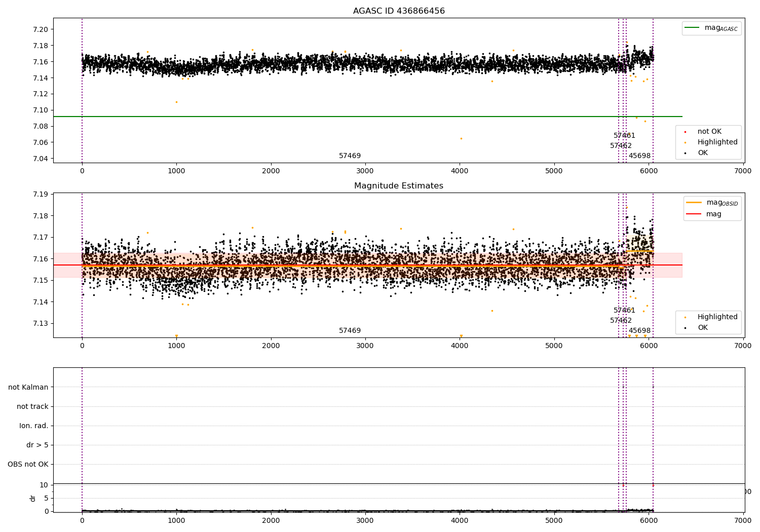Click the 'OBS not OK' y-axis label
Screen dimensions: 760x532
click(28, 464)
